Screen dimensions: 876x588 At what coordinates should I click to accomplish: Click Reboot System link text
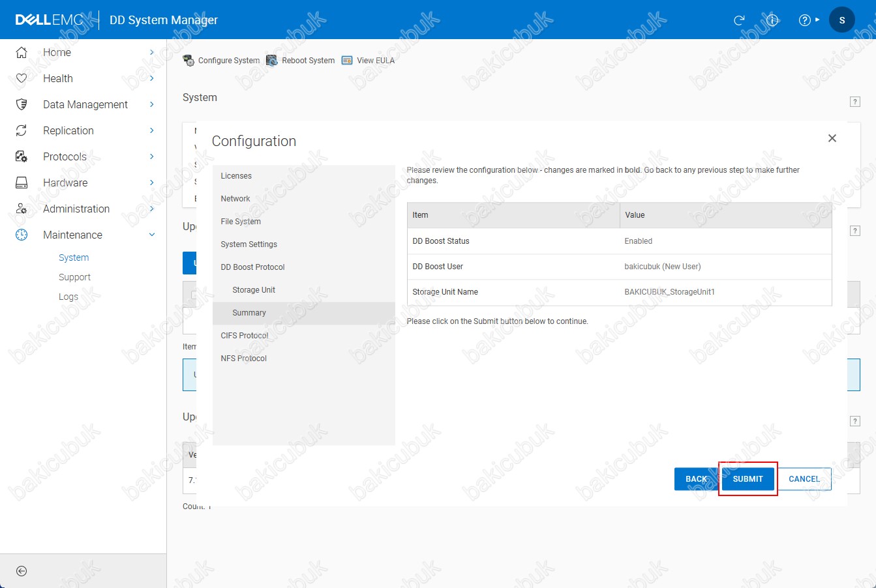pyautogui.click(x=309, y=61)
